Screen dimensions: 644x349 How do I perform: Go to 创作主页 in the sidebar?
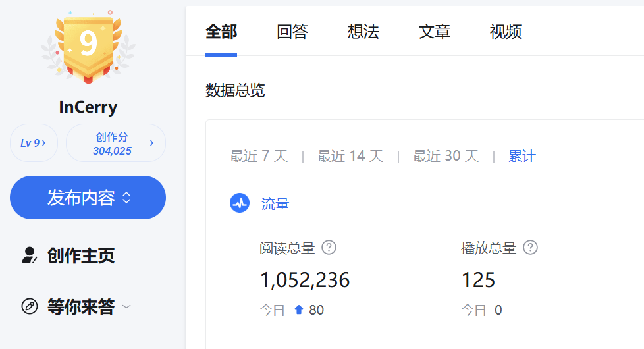(x=80, y=255)
